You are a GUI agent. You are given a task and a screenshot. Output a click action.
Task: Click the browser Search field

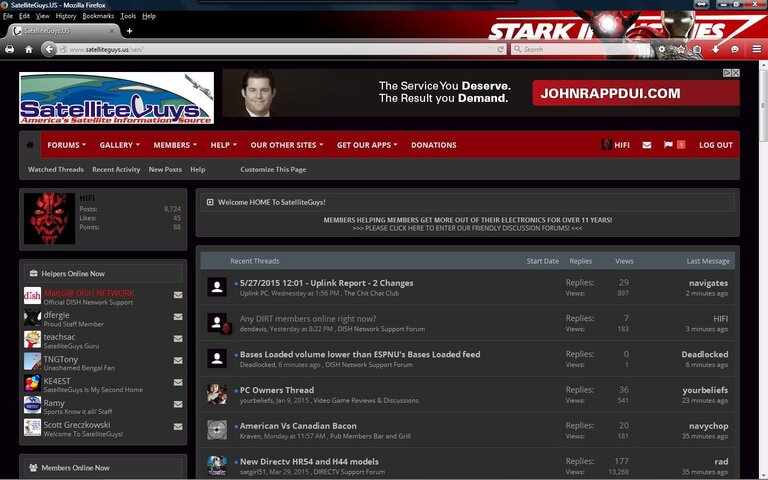[581, 49]
